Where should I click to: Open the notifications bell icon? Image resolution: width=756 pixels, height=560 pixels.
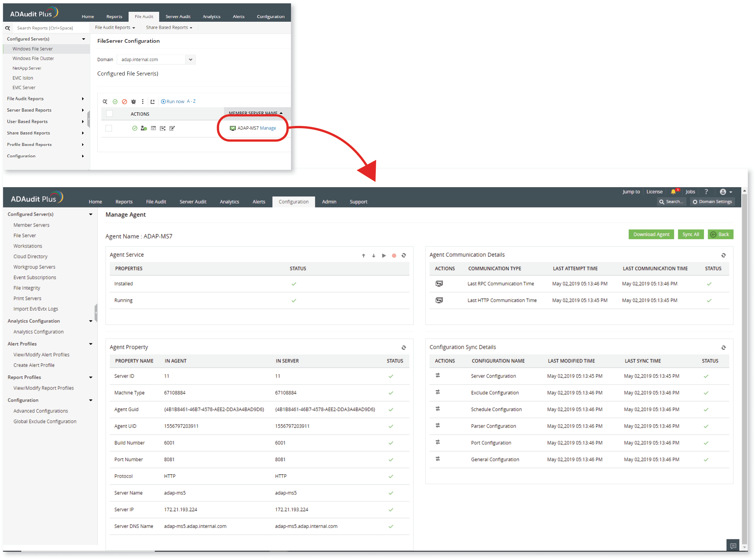[673, 192]
